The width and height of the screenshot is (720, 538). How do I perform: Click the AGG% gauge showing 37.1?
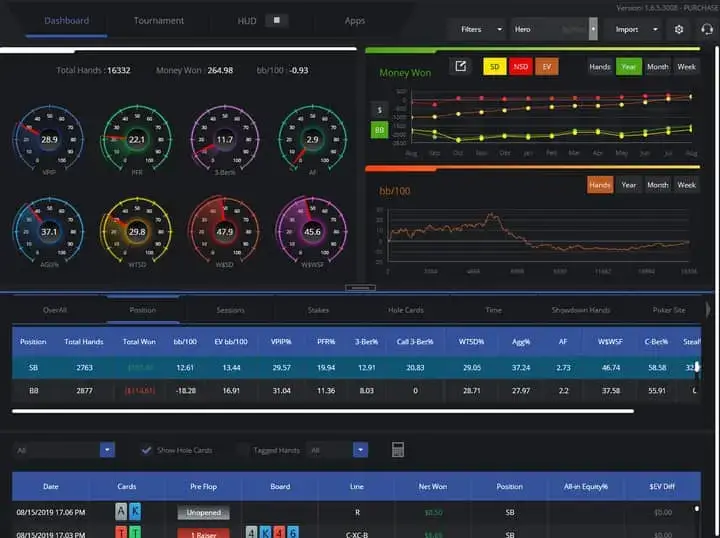coord(49,232)
